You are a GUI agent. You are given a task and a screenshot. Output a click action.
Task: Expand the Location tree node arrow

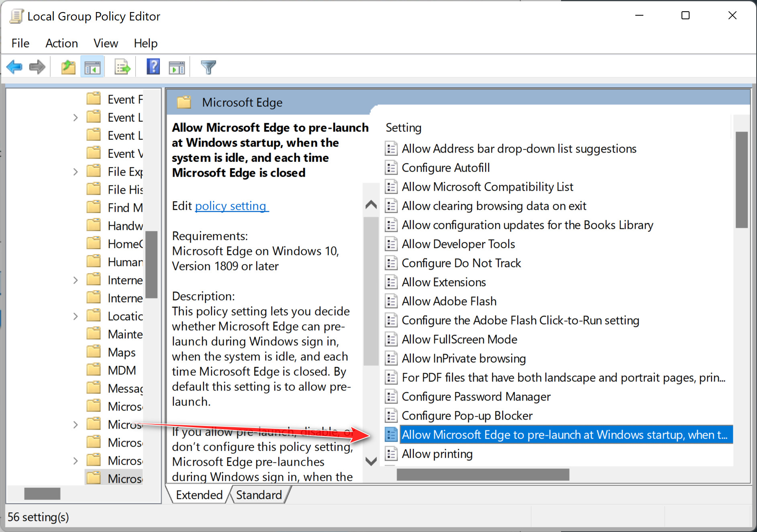(75, 316)
